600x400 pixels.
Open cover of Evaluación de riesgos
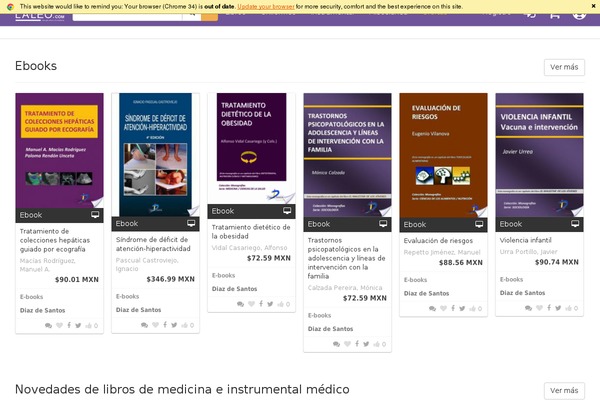443,155
